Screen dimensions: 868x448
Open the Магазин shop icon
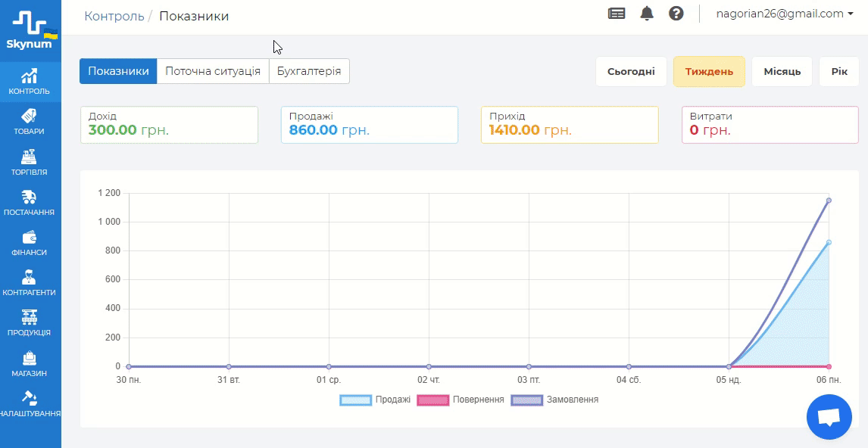(x=30, y=358)
